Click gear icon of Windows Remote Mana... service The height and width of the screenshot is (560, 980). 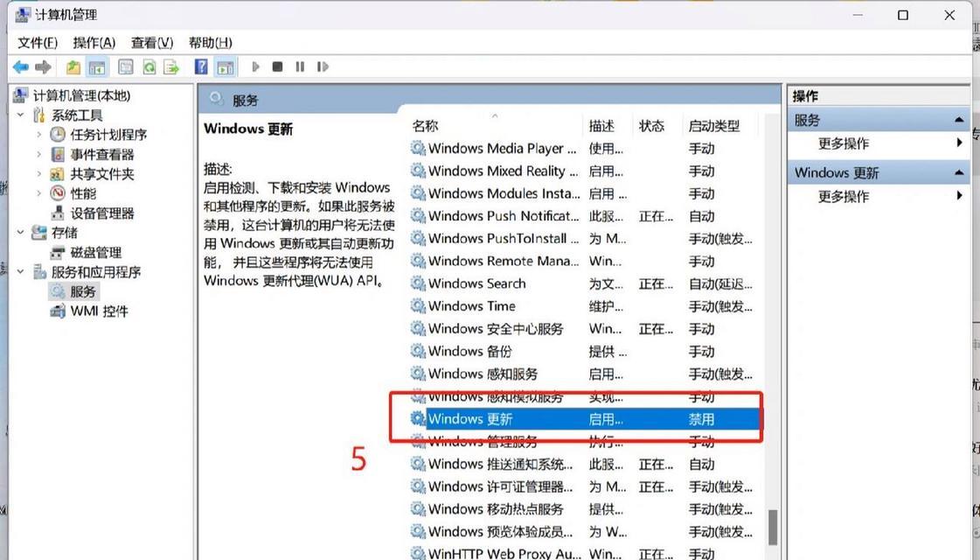pos(418,261)
